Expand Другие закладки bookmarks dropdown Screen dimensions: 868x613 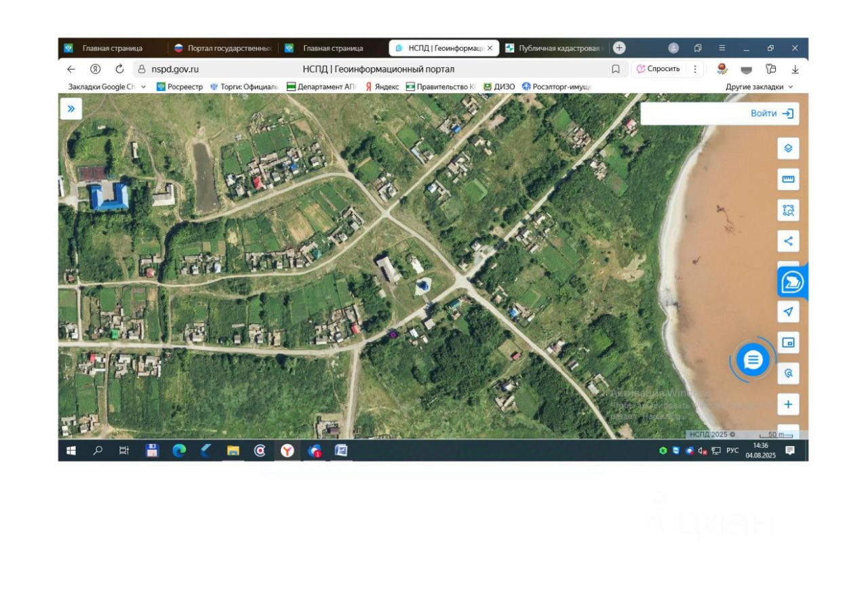(759, 87)
